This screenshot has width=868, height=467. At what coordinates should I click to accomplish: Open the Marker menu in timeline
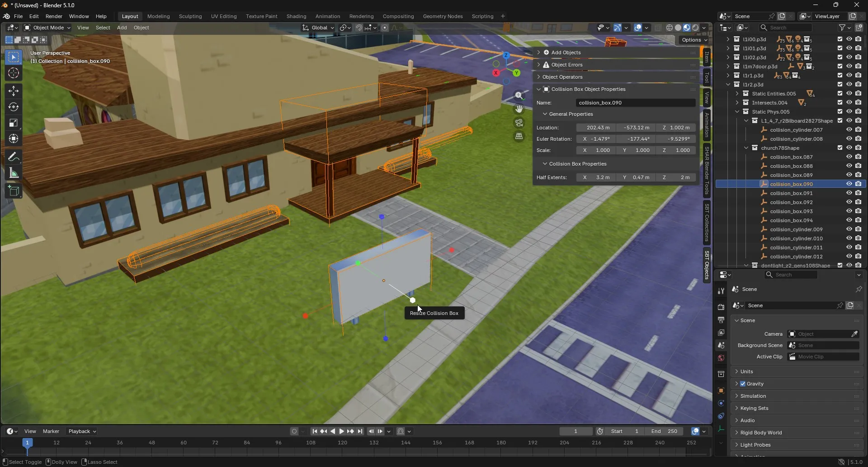(51, 431)
